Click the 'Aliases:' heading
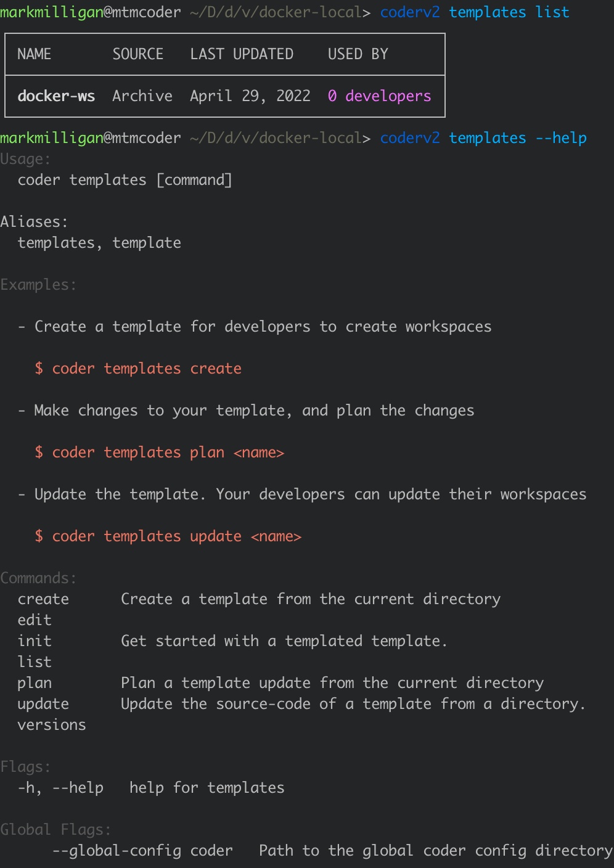614x868 pixels. (35, 222)
